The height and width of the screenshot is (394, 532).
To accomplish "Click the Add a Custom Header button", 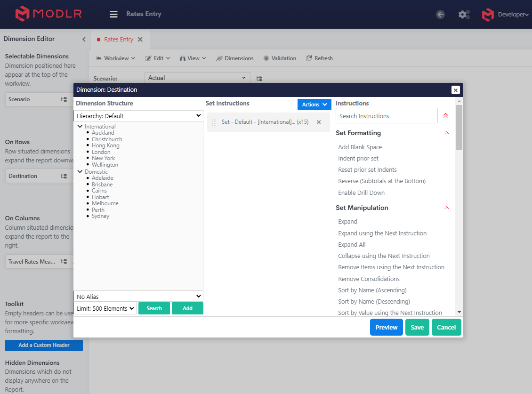I will tap(44, 345).
